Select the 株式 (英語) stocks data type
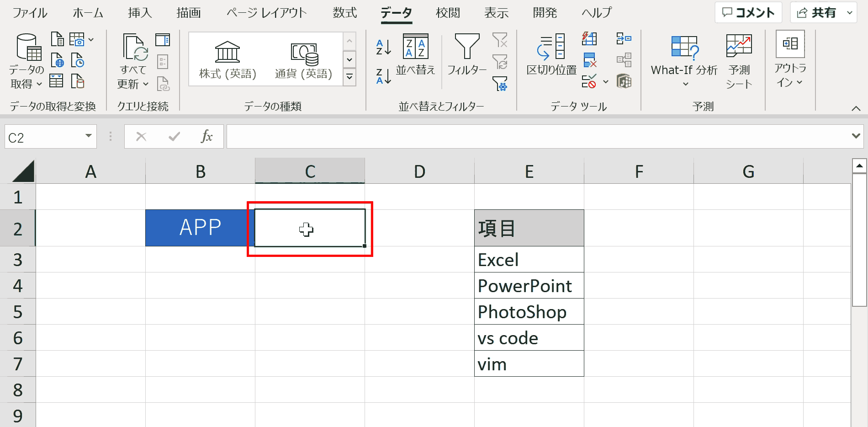868x427 pixels. pos(228,60)
